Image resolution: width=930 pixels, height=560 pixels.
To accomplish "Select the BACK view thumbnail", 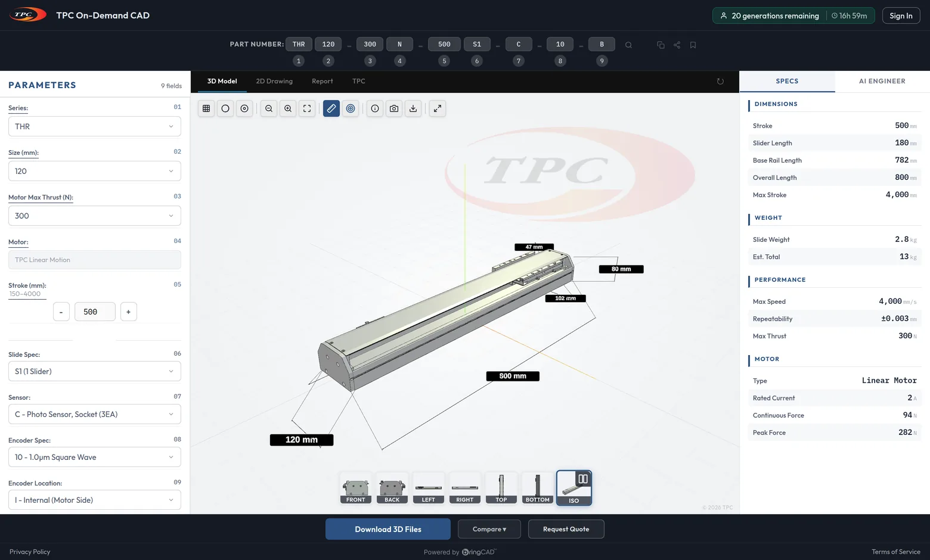I will click(392, 489).
